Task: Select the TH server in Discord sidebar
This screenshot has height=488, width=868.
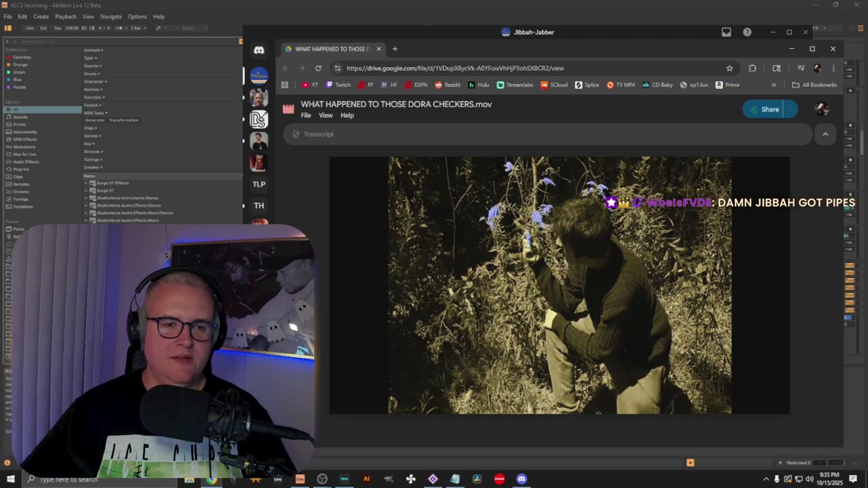Action: click(x=258, y=205)
